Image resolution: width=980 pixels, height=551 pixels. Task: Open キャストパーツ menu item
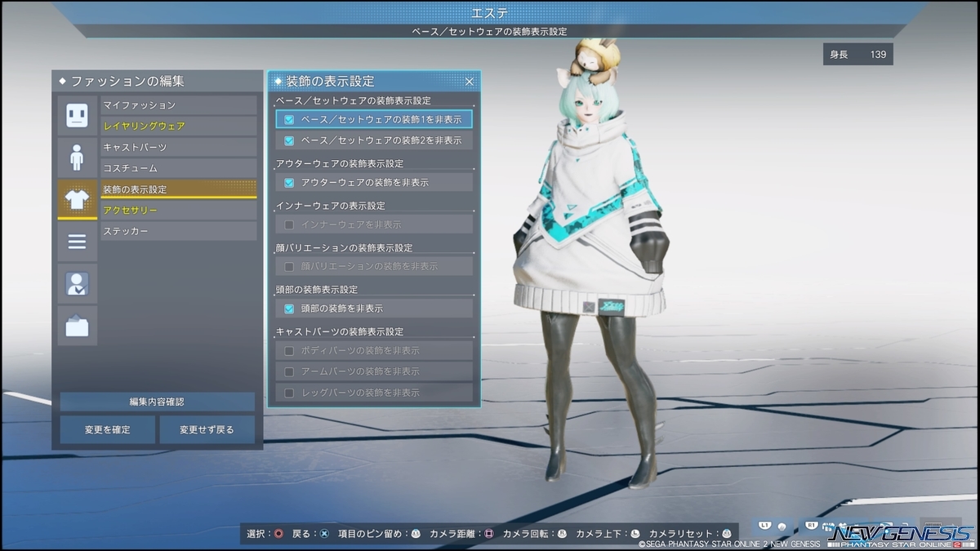coord(179,147)
